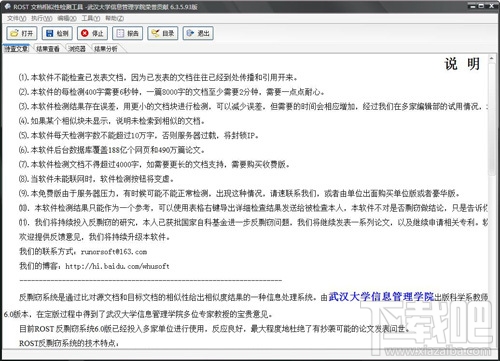Start checking with the 检测 button
Viewport: 500px width, 361px height.
(x=57, y=33)
